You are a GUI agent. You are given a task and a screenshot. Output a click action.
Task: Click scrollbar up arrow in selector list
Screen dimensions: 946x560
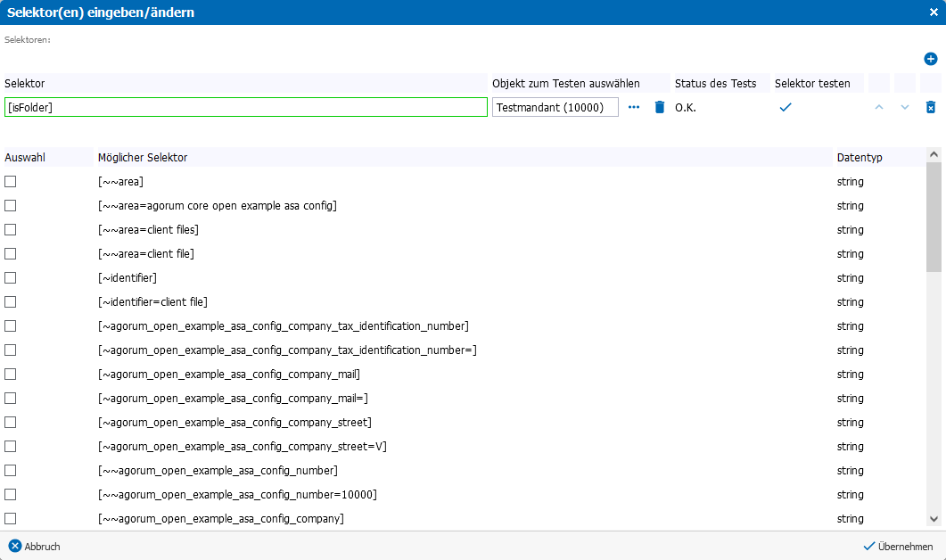pos(934,154)
